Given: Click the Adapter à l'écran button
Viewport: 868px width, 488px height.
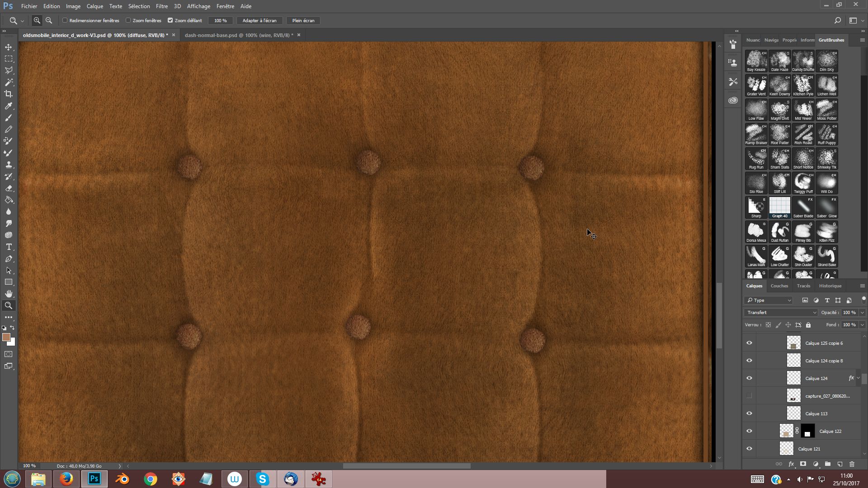Looking at the screenshot, I should (x=259, y=20).
